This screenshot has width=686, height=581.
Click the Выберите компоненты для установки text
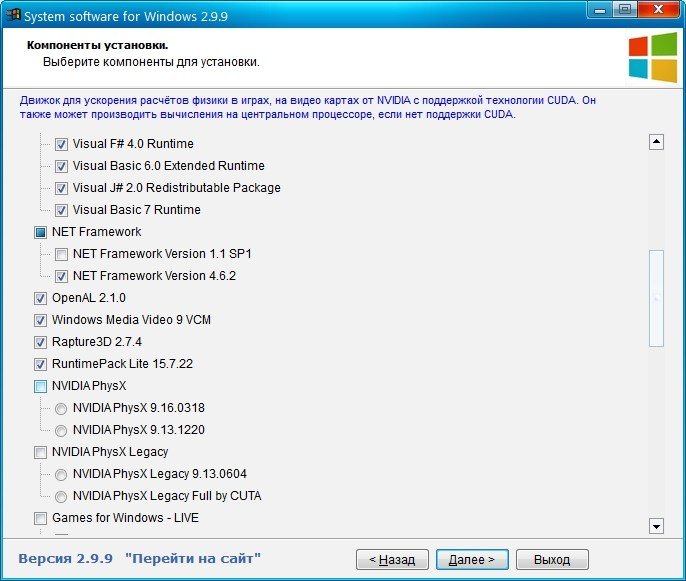(x=151, y=62)
